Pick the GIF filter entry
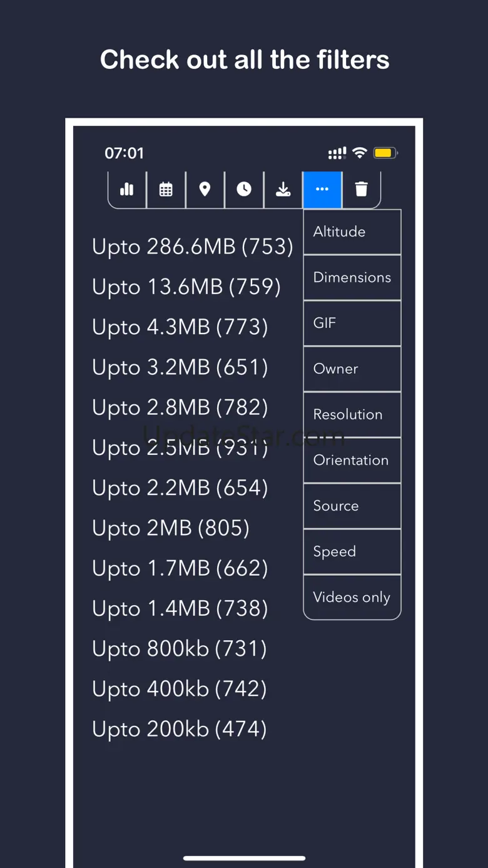 [x=352, y=324]
